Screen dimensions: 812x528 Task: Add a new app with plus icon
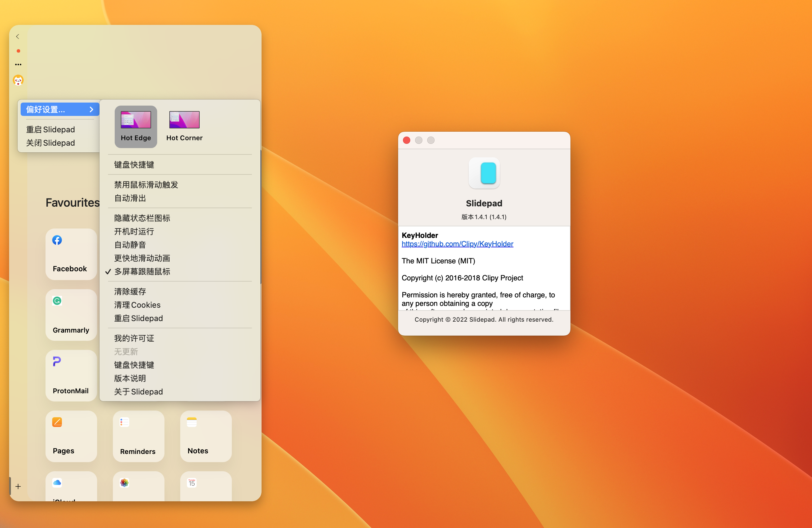coord(18,486)
